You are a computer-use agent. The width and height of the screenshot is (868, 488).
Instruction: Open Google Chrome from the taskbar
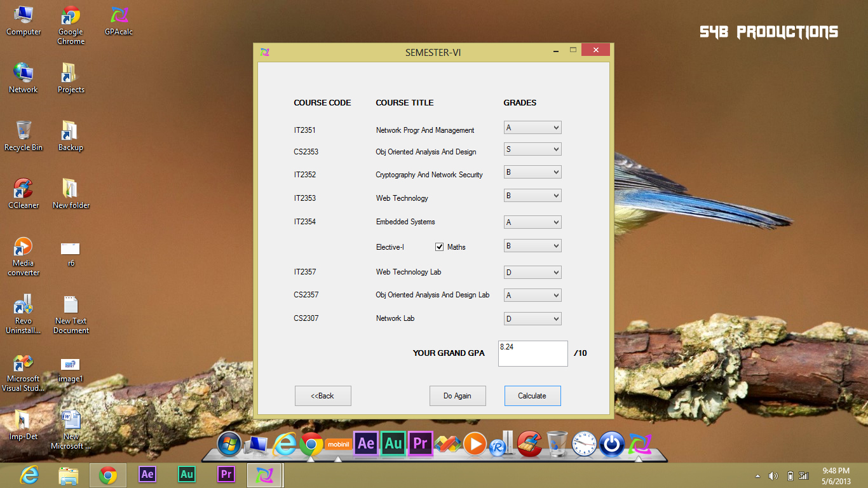pyautogui.click(x=107, y=475)
